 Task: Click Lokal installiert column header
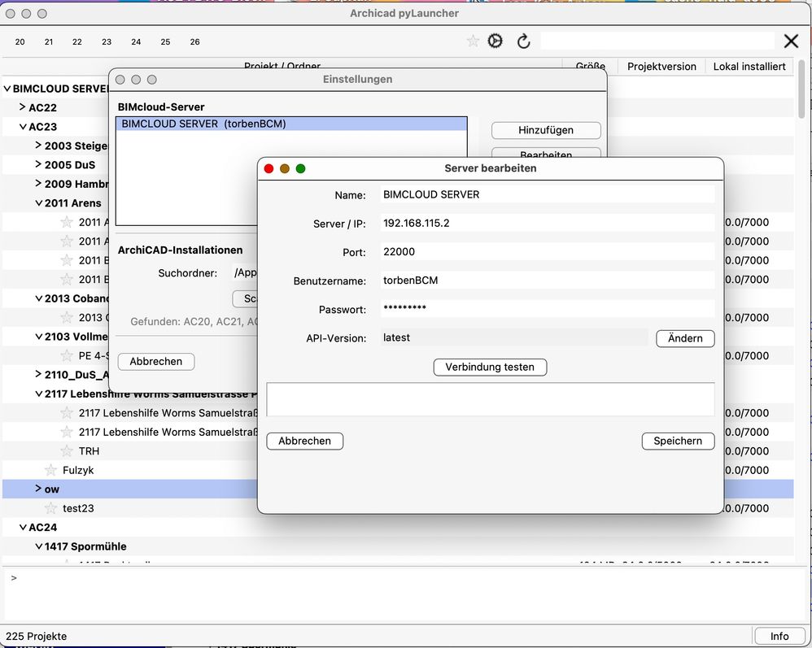(749, 66)
